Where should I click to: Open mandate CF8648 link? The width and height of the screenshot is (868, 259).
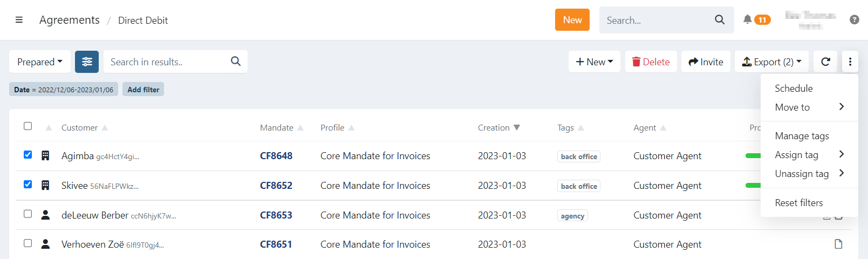click(276, 156)
